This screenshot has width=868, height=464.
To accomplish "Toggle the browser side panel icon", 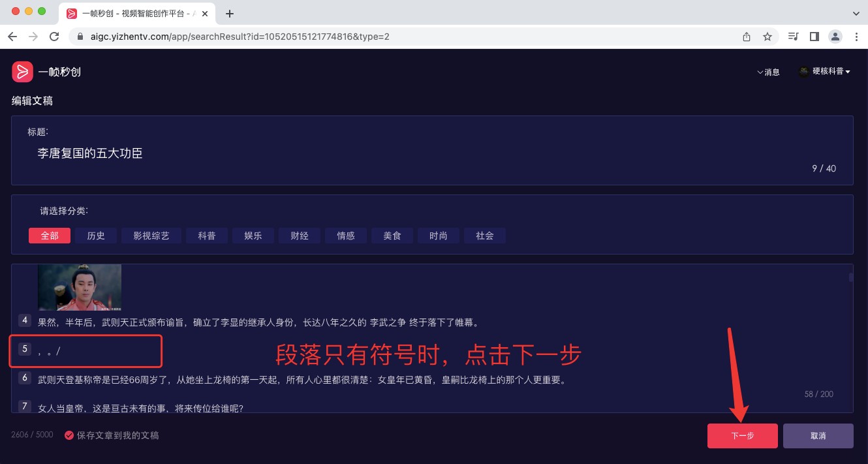I will click(x=814, y=37).
